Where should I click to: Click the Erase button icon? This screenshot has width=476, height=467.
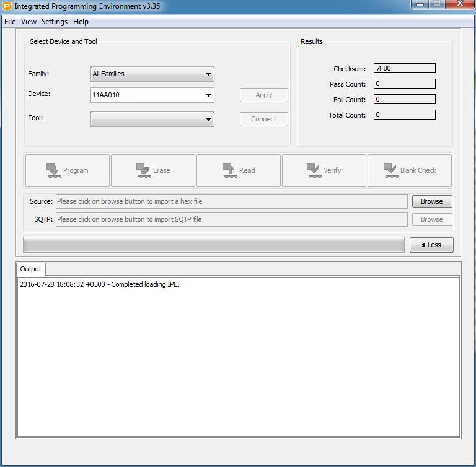pos(143,170)
